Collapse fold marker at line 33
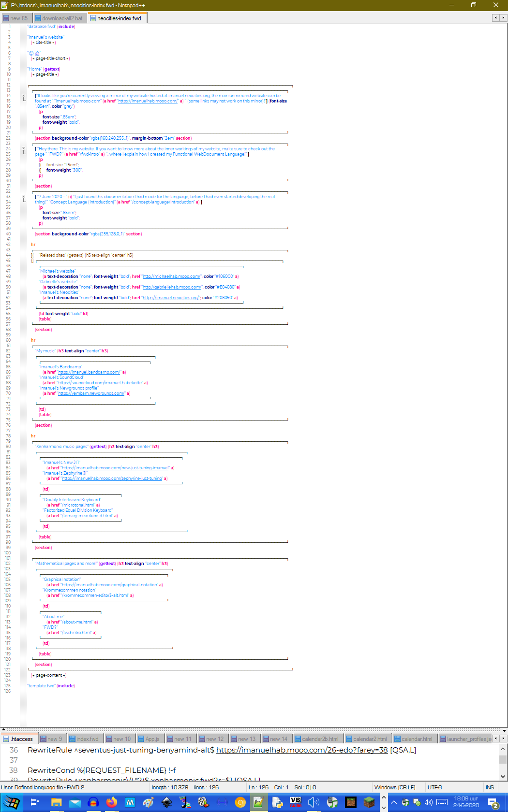This screenshot has height=812, width=508. 24,197
